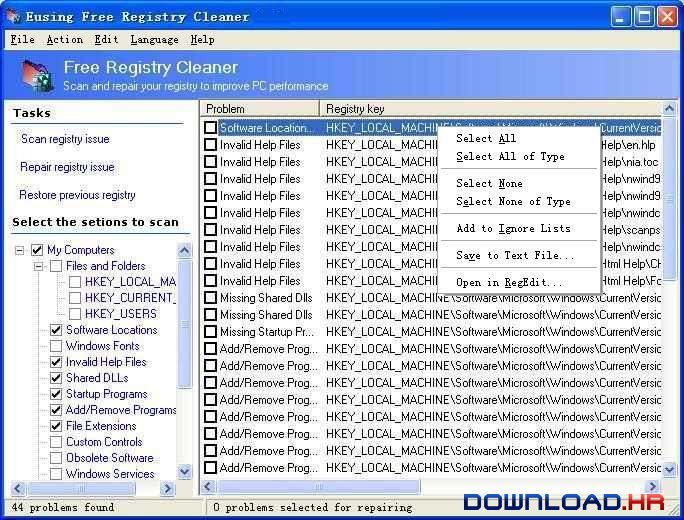This screenshot has width=684, height=520.
Task: Collapse the My Computers tree node
Action: click(20, 250)
